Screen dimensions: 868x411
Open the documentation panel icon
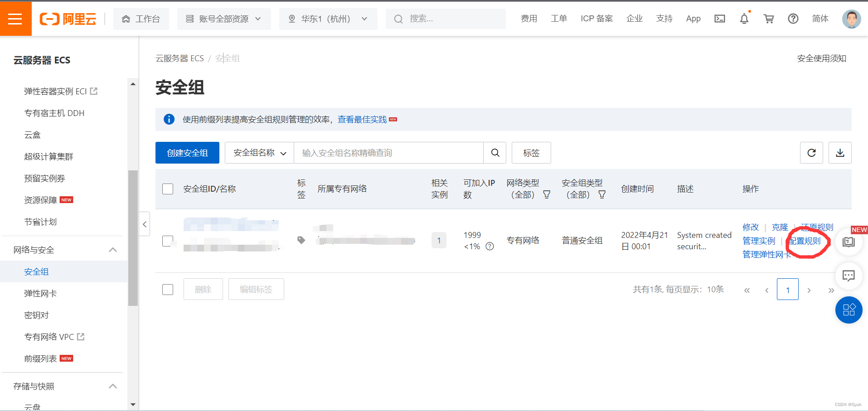click(x=849, y=242)
